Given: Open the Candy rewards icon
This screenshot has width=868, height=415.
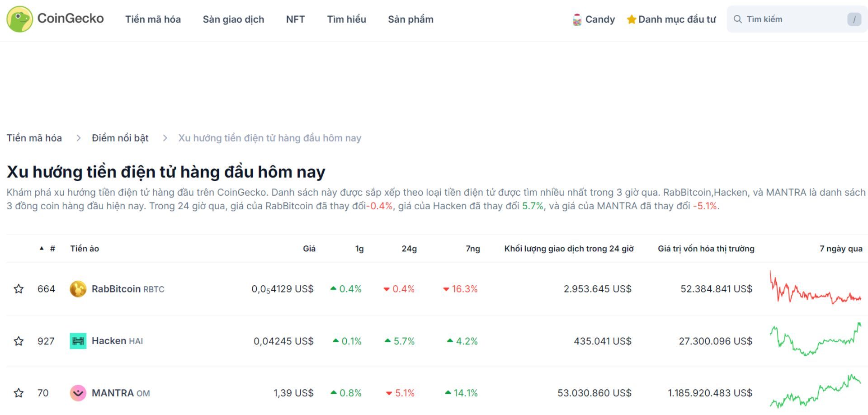Looking at the screenshot, I should tap(576, 19).
